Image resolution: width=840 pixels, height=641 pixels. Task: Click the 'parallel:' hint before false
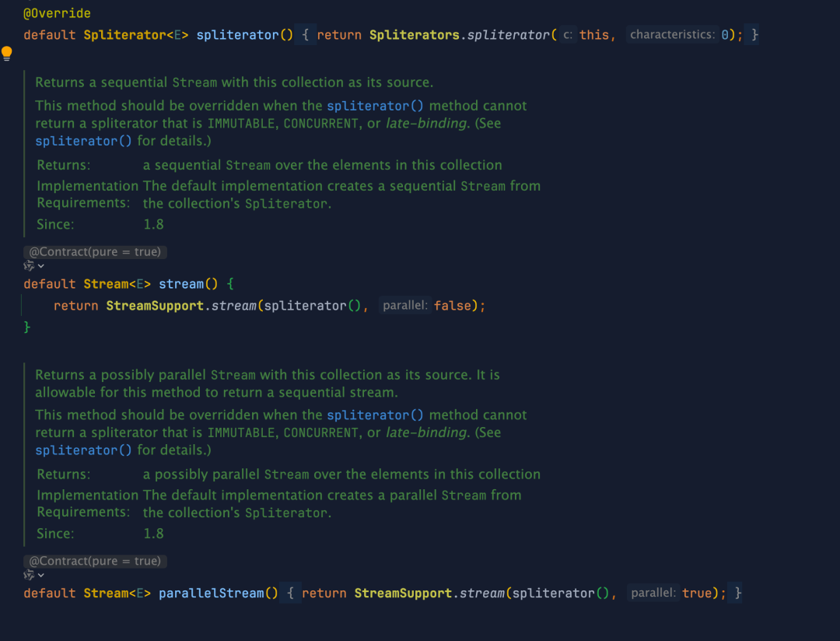pos(405,306)
